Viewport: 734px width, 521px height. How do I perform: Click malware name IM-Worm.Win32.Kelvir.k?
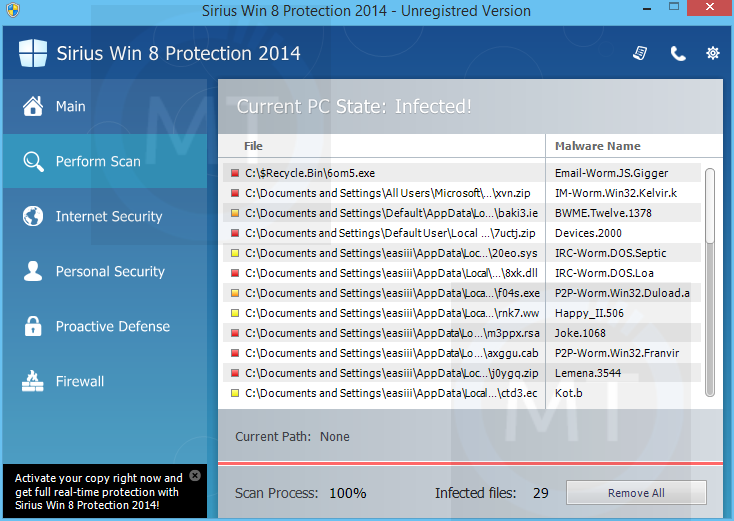pyautogui.click(x=616, y=193)
